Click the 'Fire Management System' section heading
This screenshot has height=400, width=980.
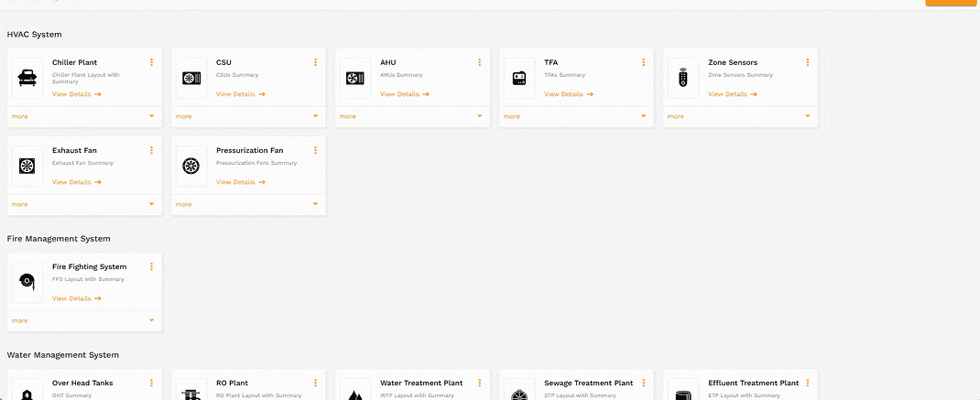pyautogui.click(x=59, y=239)
